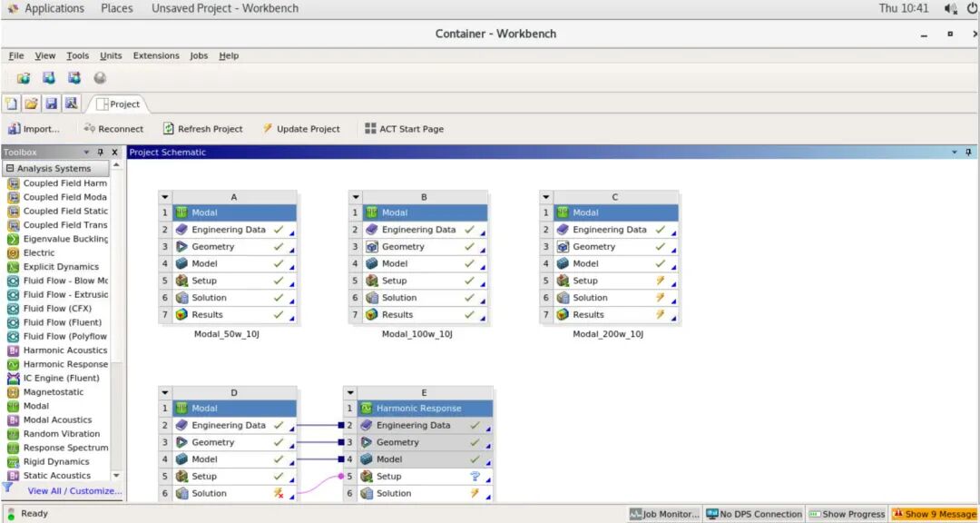Open the ACT Start Page
Screen dimensions: 980x523
point(405,129)
